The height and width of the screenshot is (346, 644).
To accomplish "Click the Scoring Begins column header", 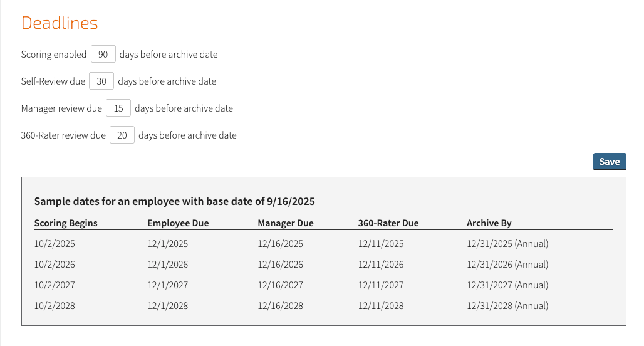I will (66, 223).
